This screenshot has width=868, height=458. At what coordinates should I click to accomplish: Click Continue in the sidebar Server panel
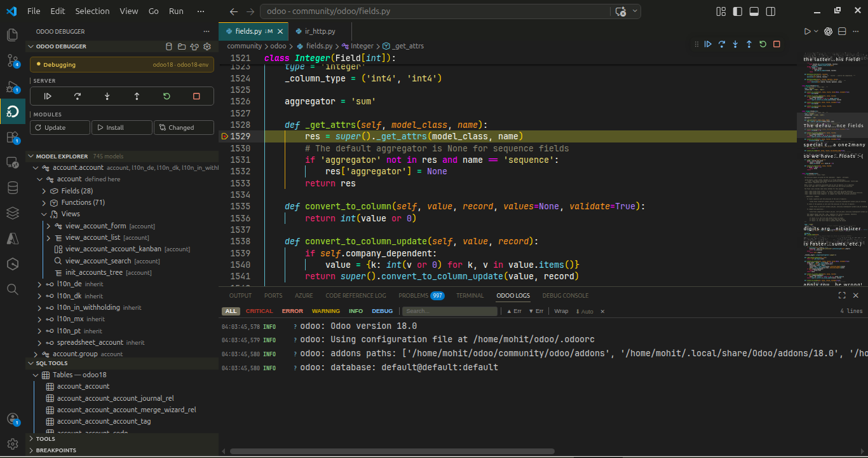(48, 96)
